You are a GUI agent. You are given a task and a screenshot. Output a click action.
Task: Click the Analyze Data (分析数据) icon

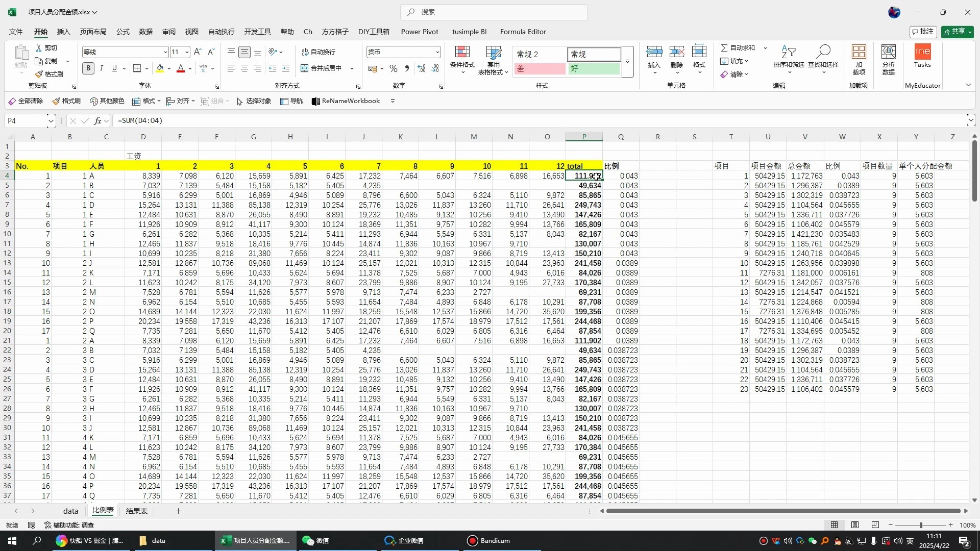click(x=888, y=53)
